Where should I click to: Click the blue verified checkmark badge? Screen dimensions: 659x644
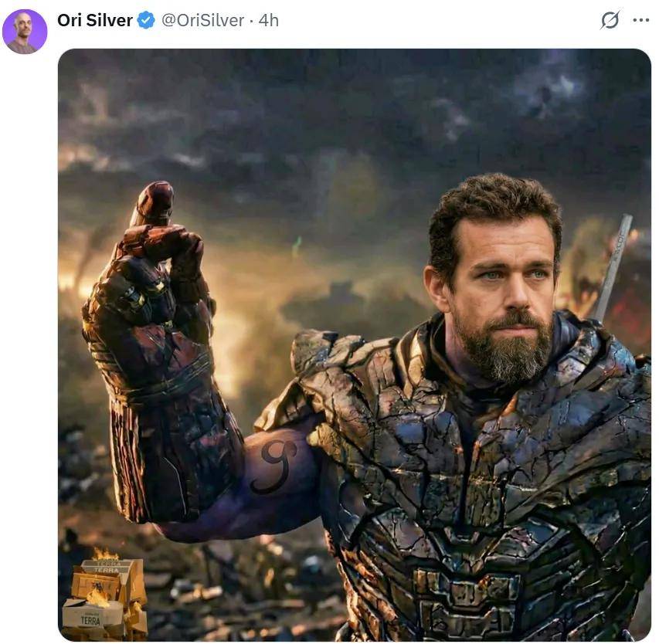click(146, 21)
